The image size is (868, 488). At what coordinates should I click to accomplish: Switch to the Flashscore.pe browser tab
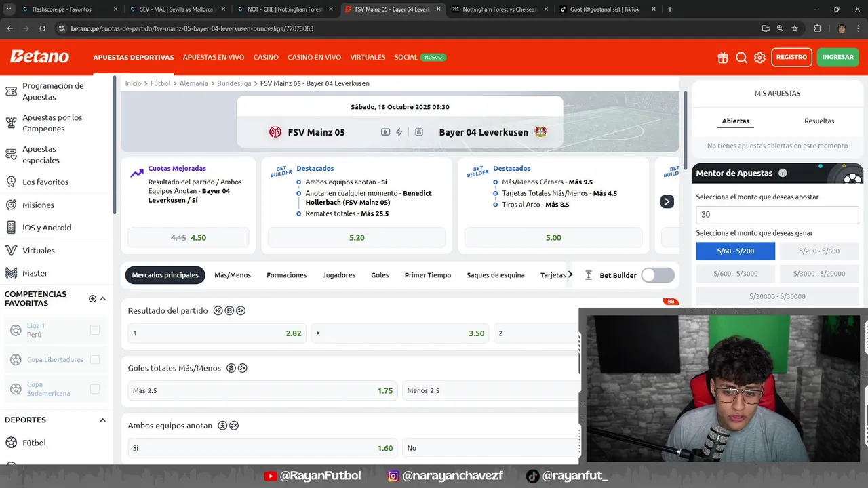click(x=62, y=9)
